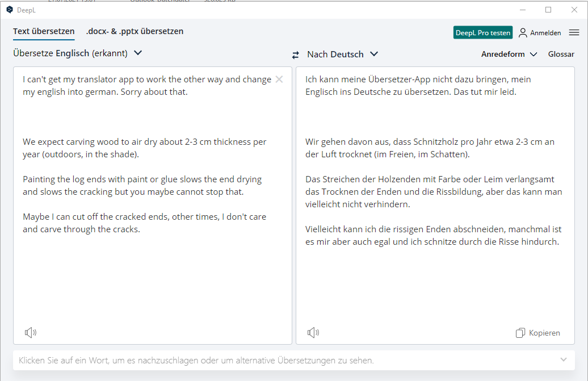Expand the word lookup panel chevron
This screenshot has height=381, width=588.
563,359
